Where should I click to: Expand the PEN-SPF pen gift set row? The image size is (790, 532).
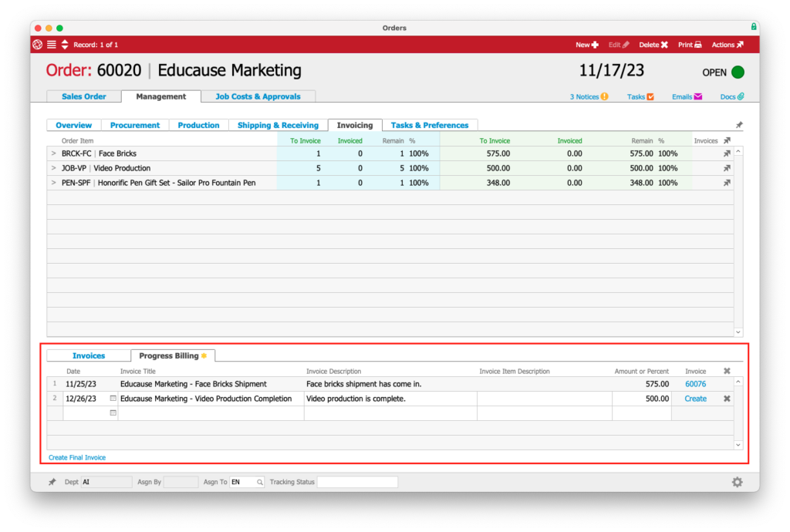pyautogui.click(x=54, y=183)
